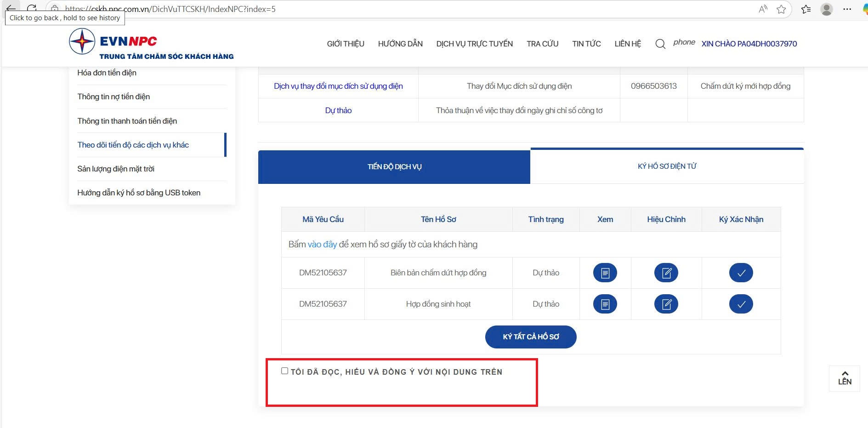Check the 'Tôi đã đọc, hiểu và đồng ý' box

[x=284, y=371]
